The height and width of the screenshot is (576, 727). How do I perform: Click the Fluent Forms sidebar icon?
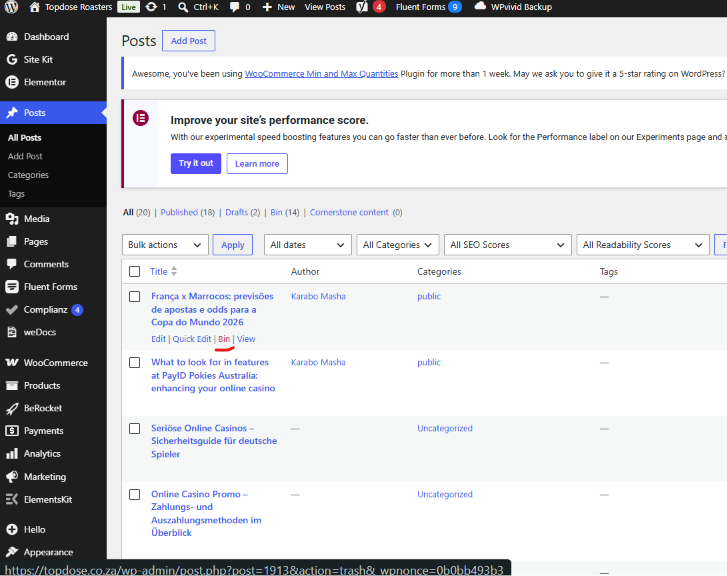[12, 287]
